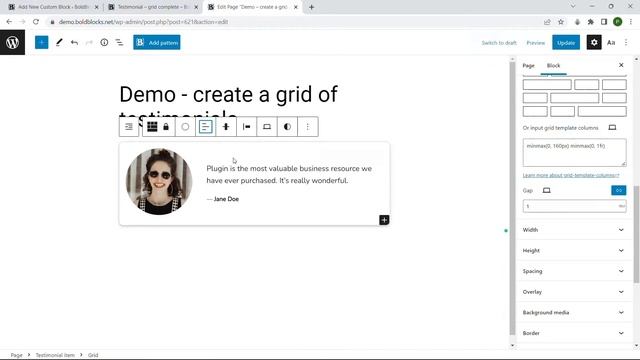Click Page in the bottom breadcrumb
Image resolution: width=640 pixels, height=360 pixels.
16,355
